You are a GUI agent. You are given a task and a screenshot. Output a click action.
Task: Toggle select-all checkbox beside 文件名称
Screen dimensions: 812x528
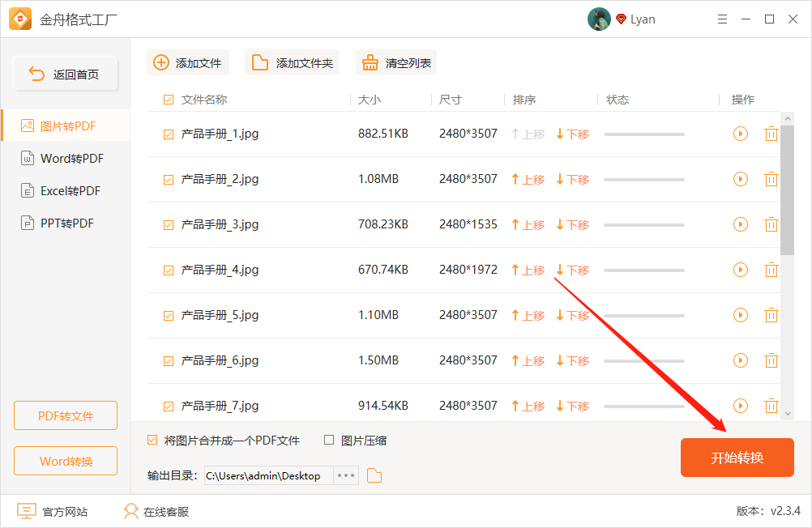169,100
